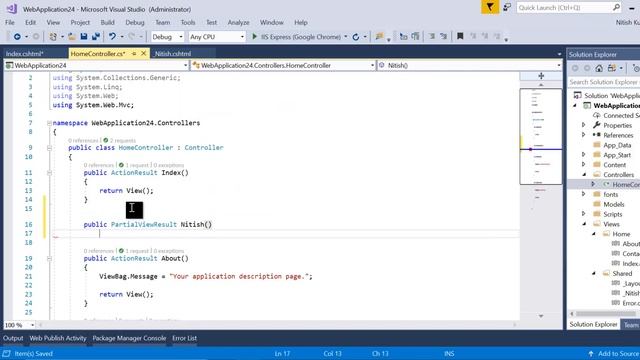Close the HomeController.cs tab
The width and height of the screenshot is (640, 360).
pyautogui.click(x=144, y=53)
